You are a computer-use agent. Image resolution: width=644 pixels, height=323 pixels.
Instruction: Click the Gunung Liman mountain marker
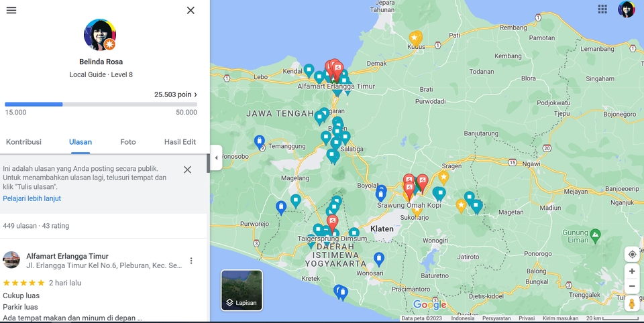tap(595, 236)
